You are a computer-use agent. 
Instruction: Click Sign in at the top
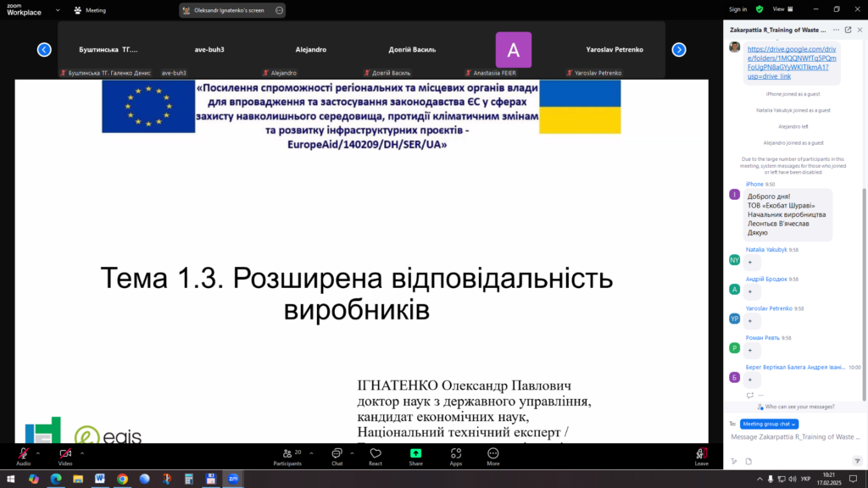[x=737, y=9]
